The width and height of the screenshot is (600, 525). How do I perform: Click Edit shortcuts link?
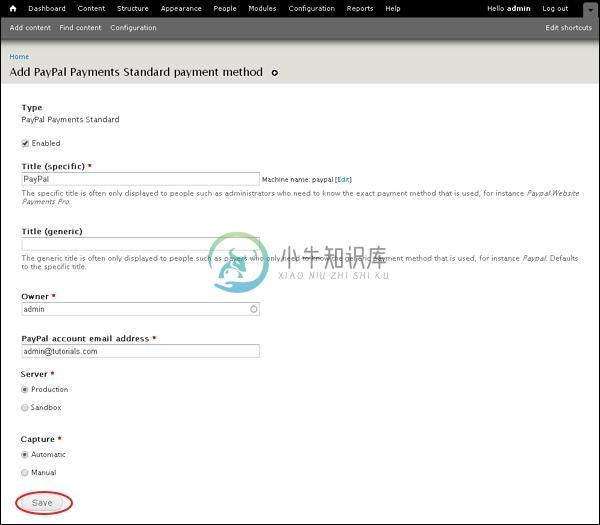pyautogui.click(x=569, y=28)
